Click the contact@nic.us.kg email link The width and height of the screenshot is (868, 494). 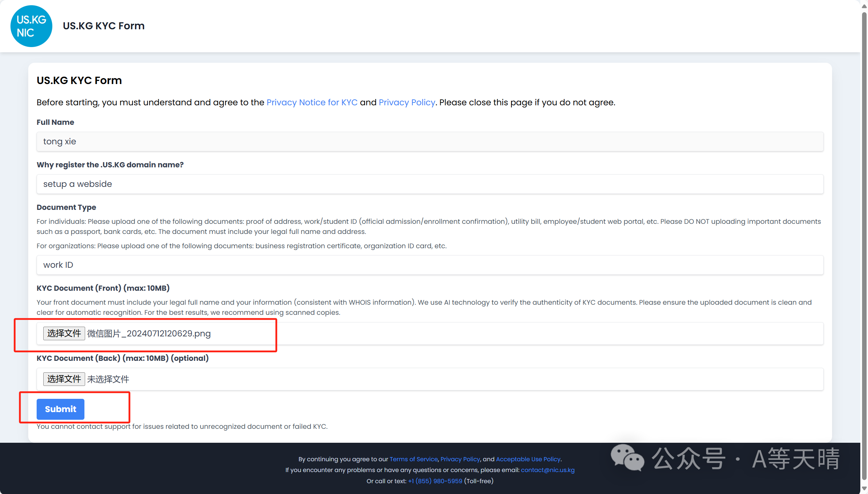[548, 470]
